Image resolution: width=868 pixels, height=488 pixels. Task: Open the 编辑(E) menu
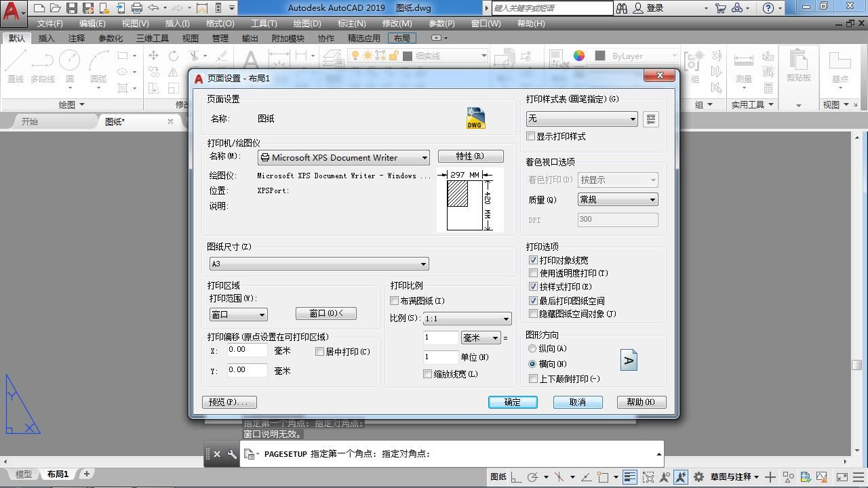[x=92, y=23]
